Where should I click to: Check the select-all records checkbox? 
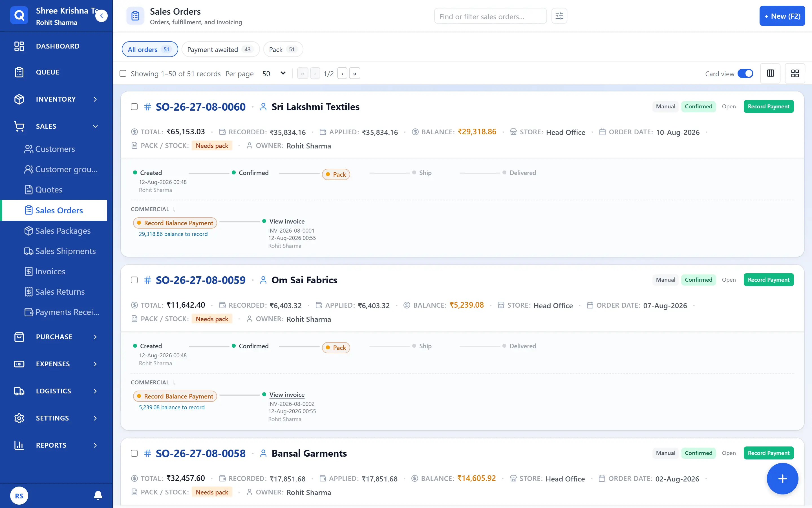[x=123, y=73]
